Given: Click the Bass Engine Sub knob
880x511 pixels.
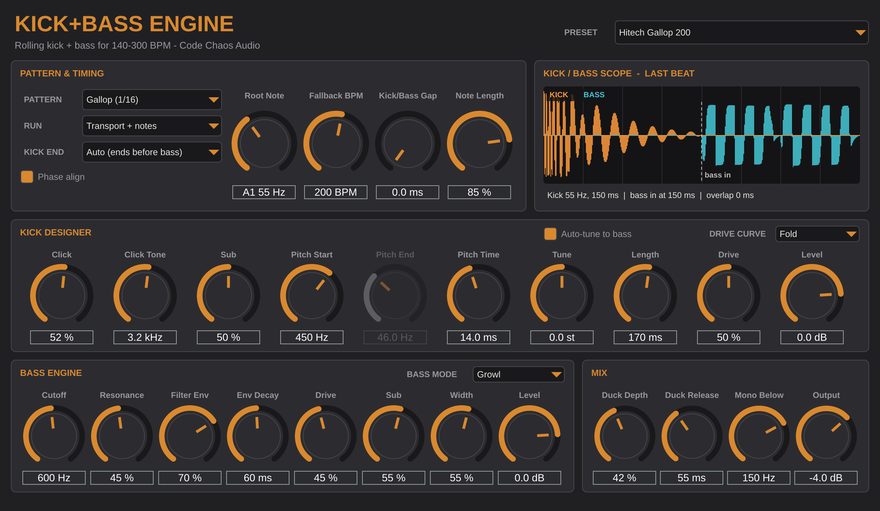Looking at the screenshot, I should tap(393, 436).
